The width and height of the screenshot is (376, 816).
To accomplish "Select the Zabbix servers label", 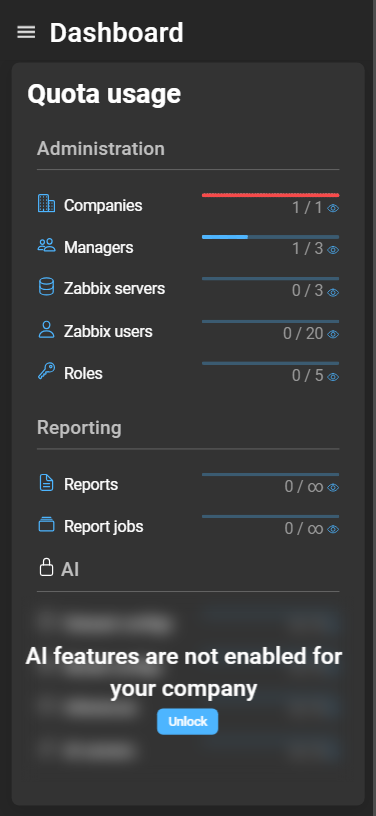I will (114, 288).
